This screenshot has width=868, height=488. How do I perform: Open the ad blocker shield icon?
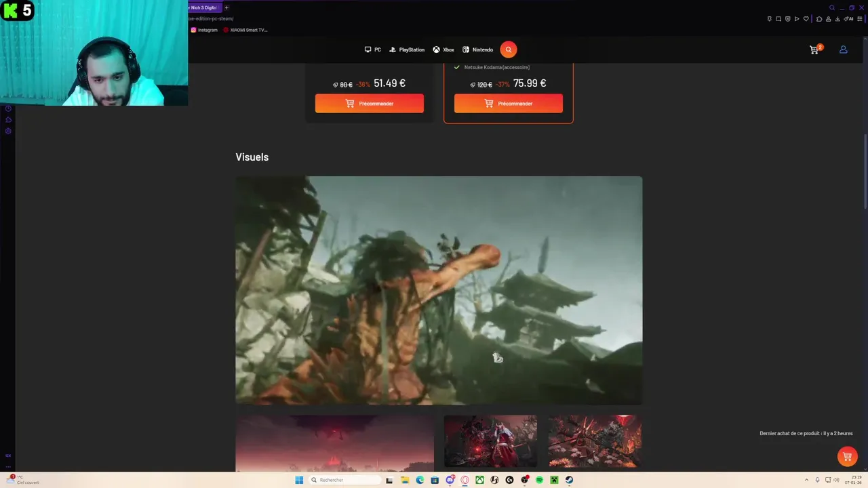click(788, 19)
